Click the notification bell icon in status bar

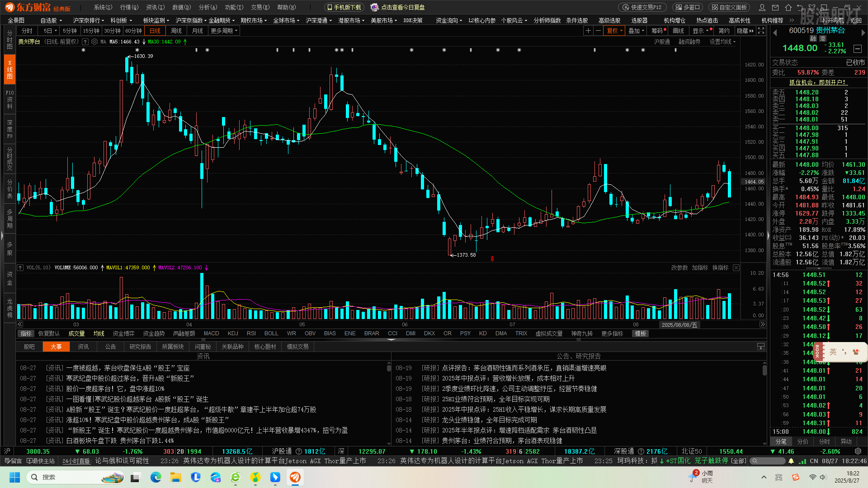click(x=791, y=461)
